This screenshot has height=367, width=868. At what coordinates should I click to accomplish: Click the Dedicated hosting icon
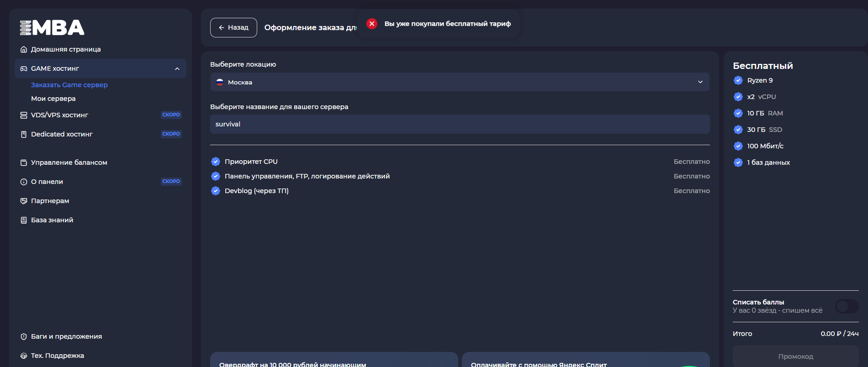[24, 134]
